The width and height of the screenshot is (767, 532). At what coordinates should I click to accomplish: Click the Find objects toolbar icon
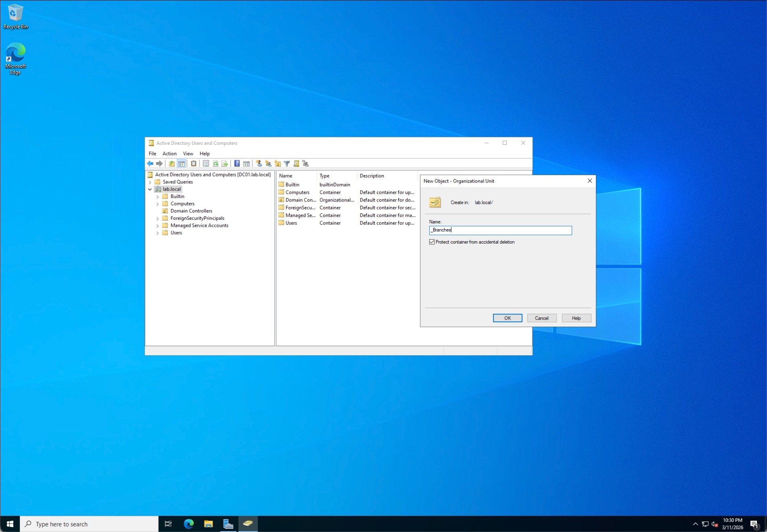click(296, 164)
